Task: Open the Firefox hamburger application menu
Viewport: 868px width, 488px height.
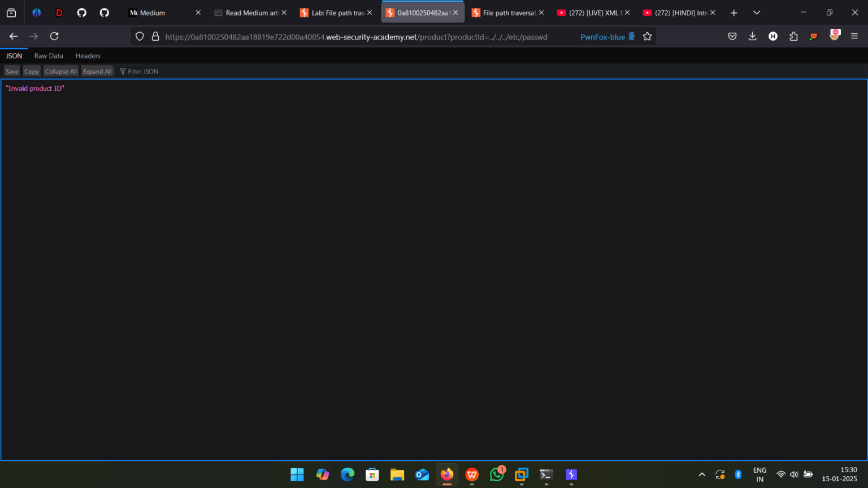Action: pyautogui.click(x=854, y=36)
